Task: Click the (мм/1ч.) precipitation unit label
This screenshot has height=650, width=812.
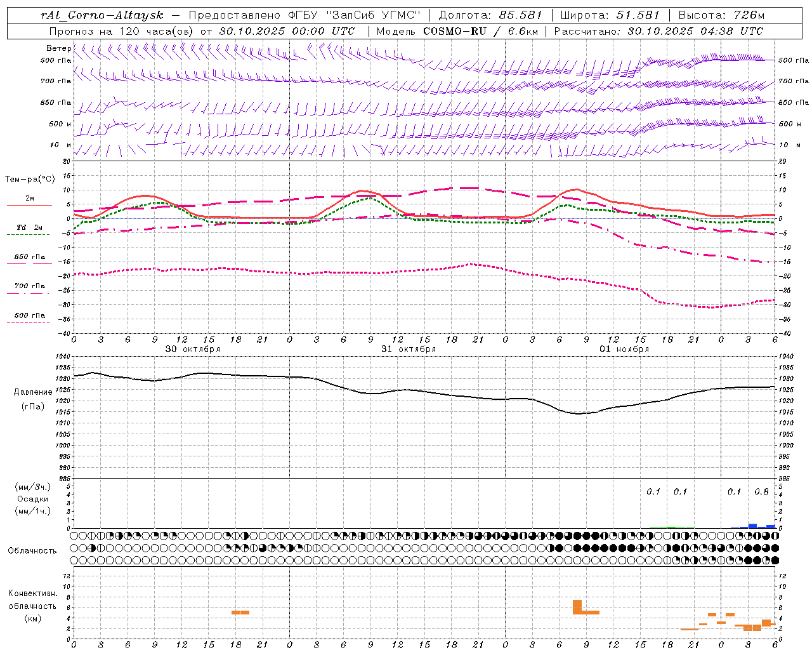Action: coord(33,511)
